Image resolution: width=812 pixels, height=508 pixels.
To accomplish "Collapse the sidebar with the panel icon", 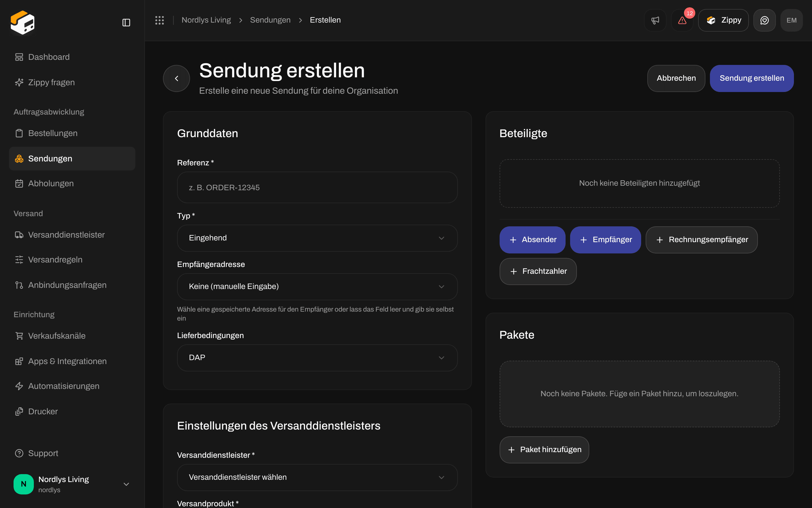I will (x=126, y=23).
